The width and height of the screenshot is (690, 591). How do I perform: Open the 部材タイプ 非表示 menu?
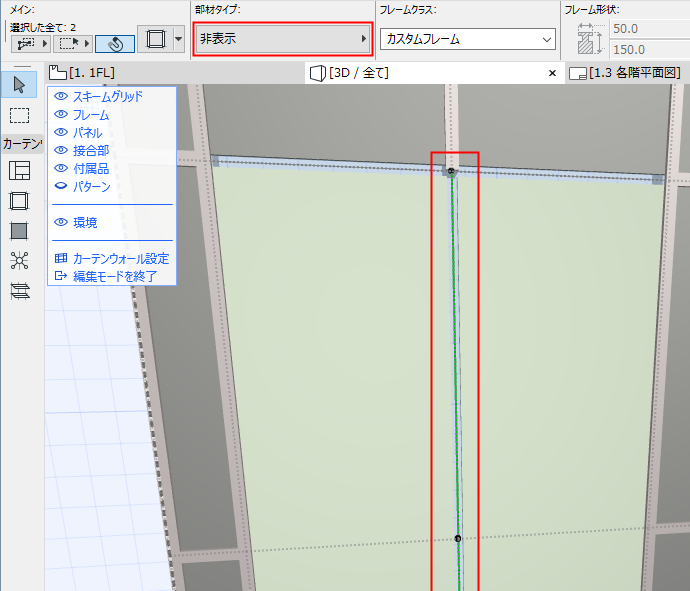(x=283, y=39)
